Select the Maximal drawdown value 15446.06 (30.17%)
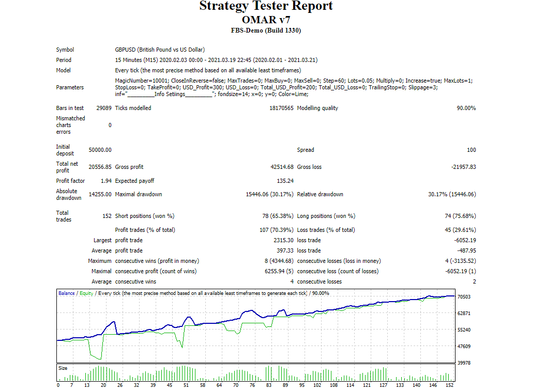Viewport: 546px width, 392px height. pos(269,194)
